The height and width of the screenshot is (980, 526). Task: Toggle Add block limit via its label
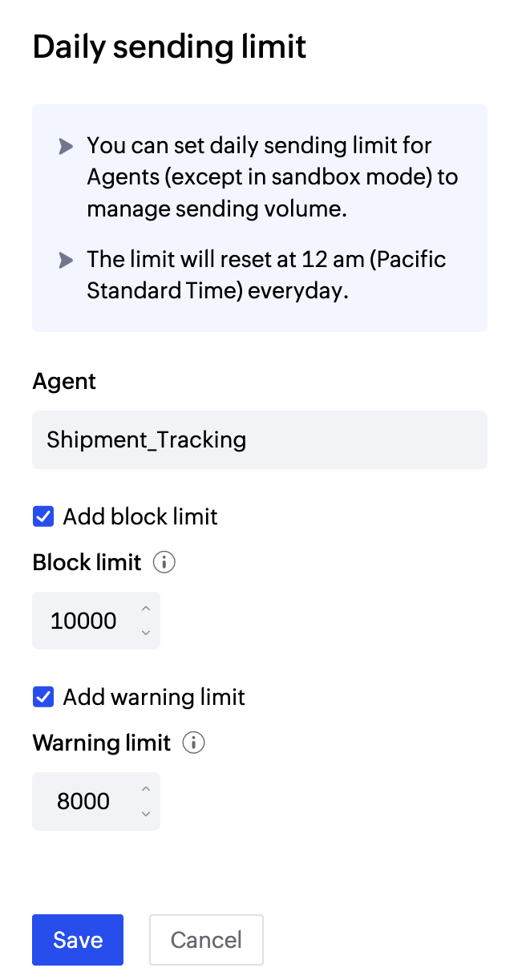140,516
